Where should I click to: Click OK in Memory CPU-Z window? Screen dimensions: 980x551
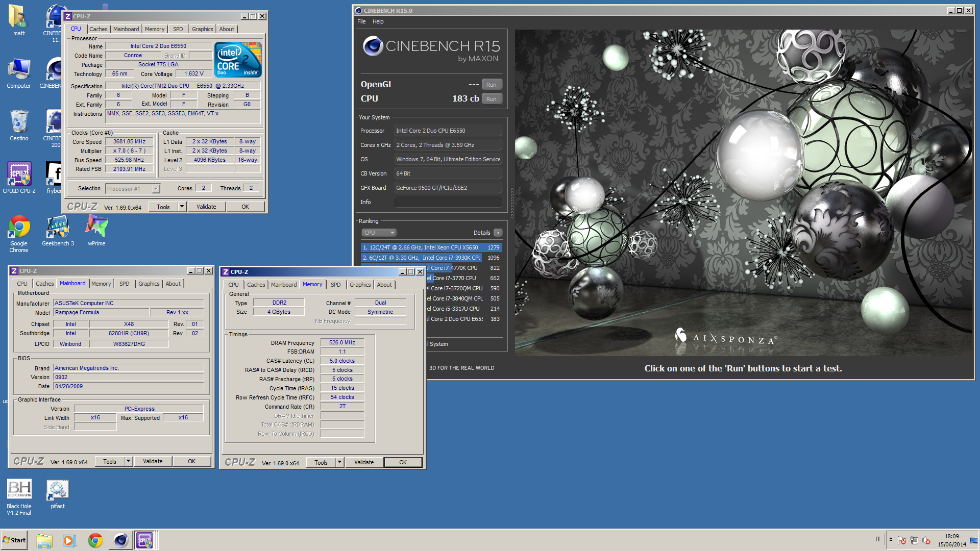[x=403, y=462]
